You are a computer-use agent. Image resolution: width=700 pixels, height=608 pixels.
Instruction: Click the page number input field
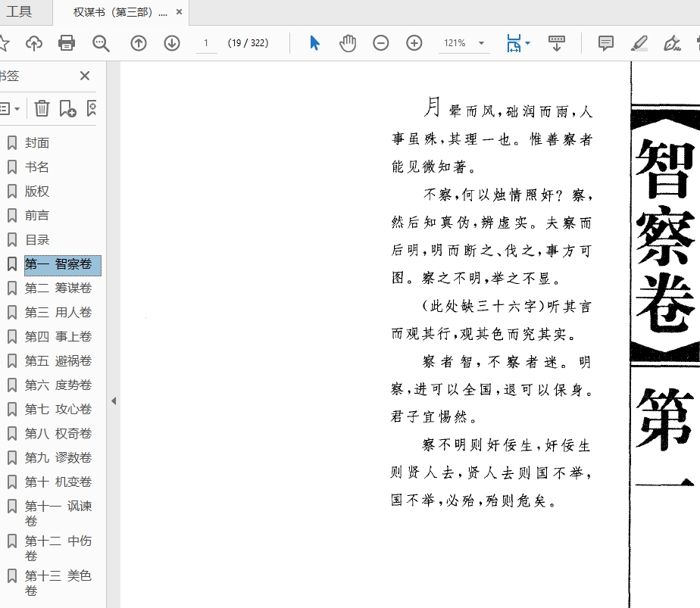click(x=206, y=43)
